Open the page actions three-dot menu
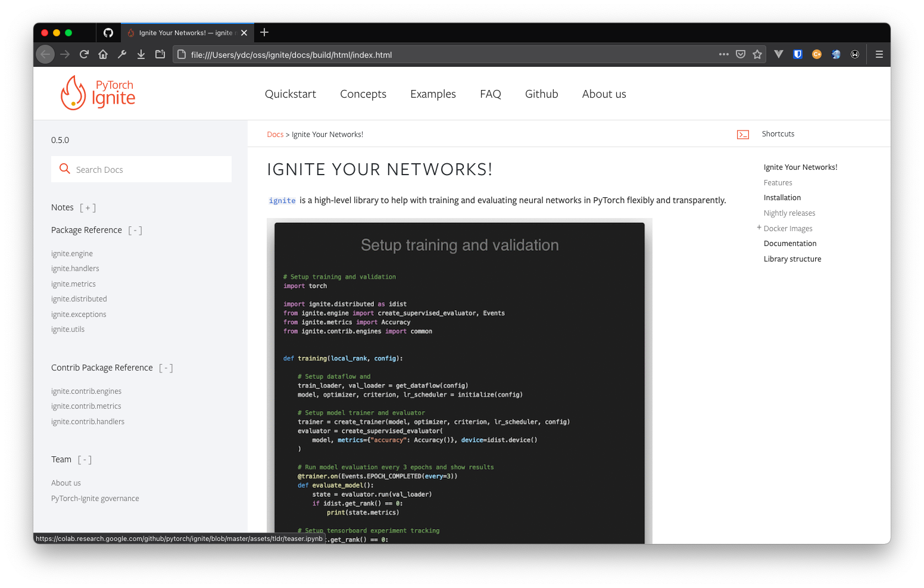Screen dimensions: 924x588 coord(724,54)
